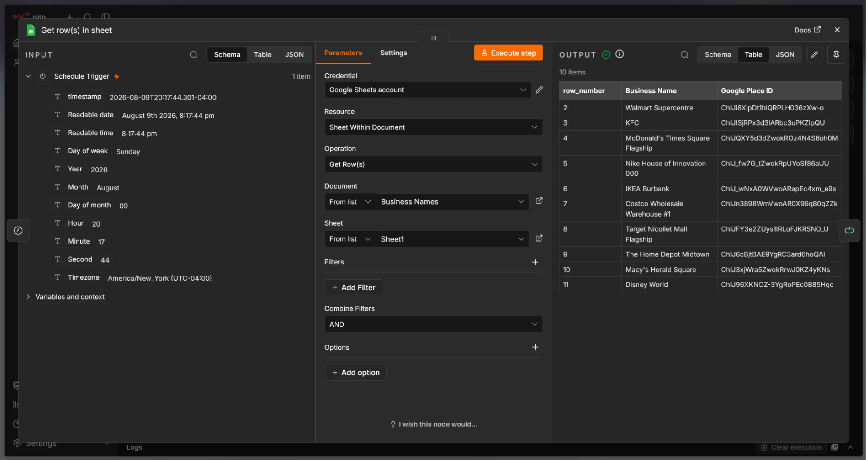Add a new filter with plus icon
The width and height of the screenshot is (868, 460).
point(535,262)
